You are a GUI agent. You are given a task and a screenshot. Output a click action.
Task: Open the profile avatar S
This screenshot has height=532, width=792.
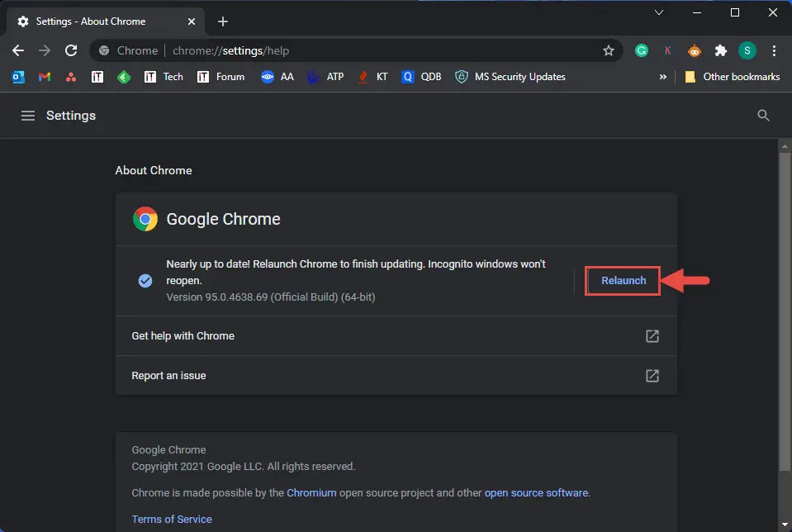coord(747,50)
